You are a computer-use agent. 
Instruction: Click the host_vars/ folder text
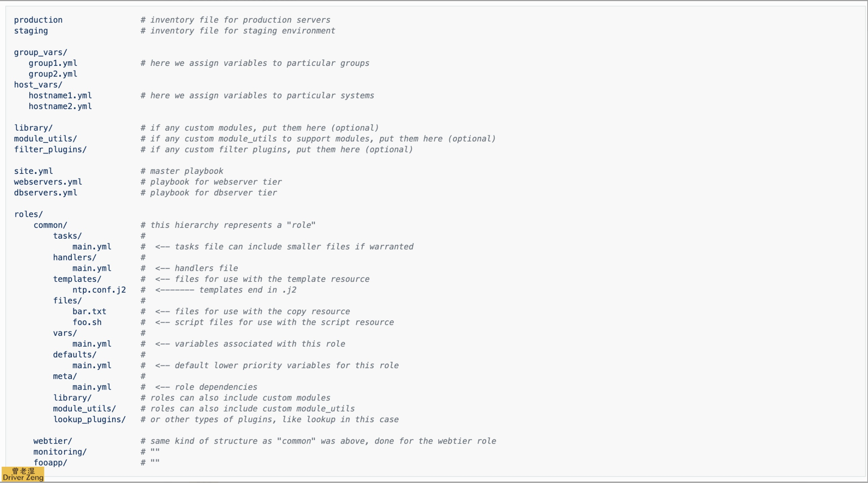tap(38, 85)
